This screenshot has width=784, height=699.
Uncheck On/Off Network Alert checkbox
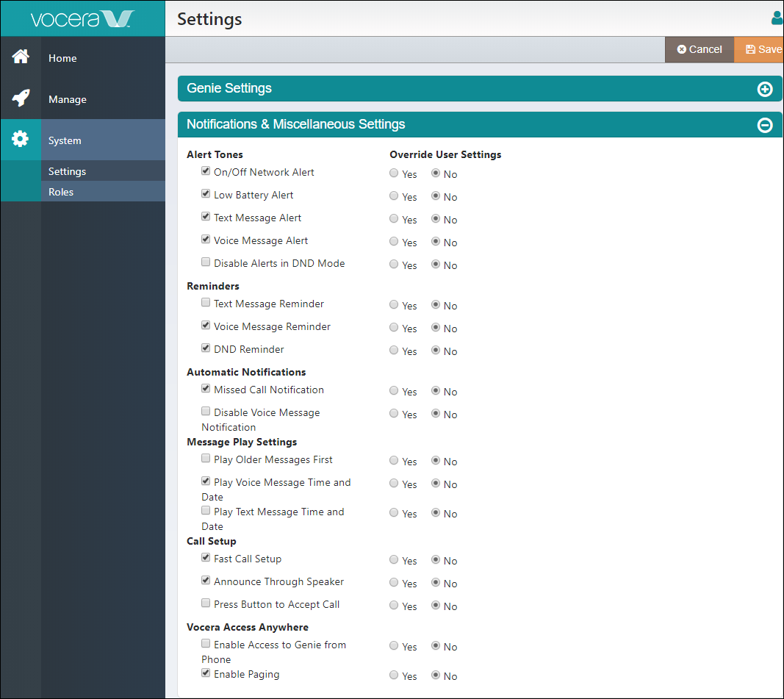coord(206,171)
